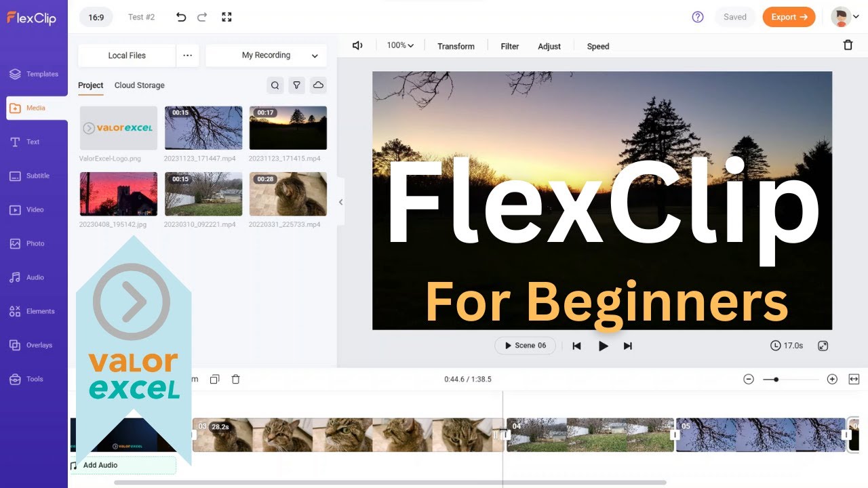Play the video preview
The image size is (868, 488).
604,346
